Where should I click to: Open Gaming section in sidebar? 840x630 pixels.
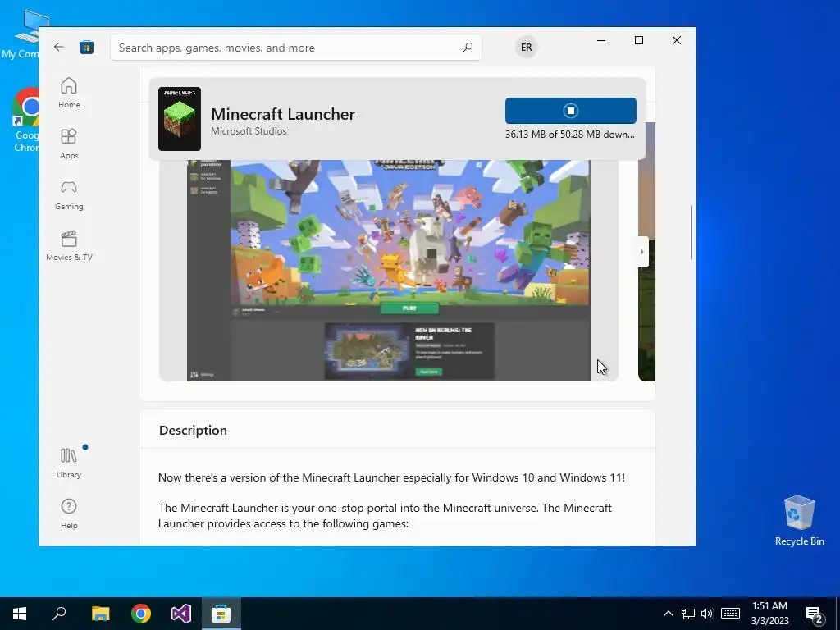click(69, 194)
